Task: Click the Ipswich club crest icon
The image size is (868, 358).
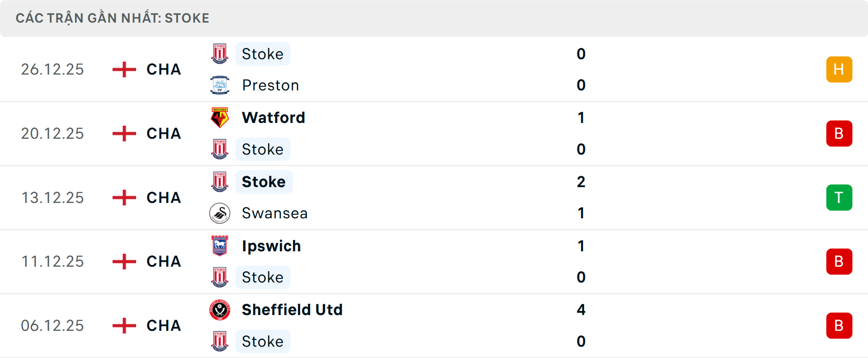Action: coord(220,246)
